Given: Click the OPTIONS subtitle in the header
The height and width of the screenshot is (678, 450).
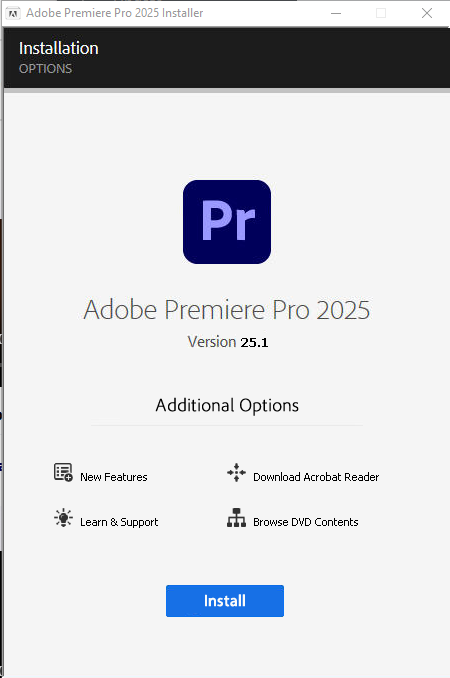Looking at the screenshot, I should coord(45,69).
